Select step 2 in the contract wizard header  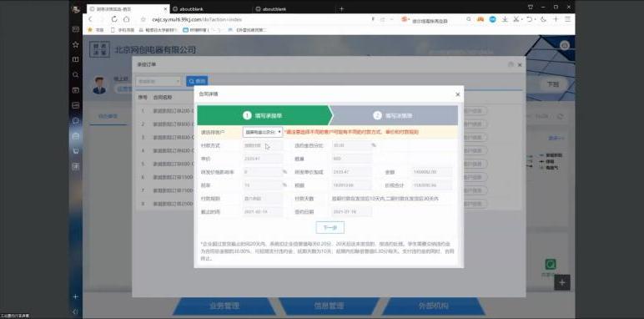point(394,115)
